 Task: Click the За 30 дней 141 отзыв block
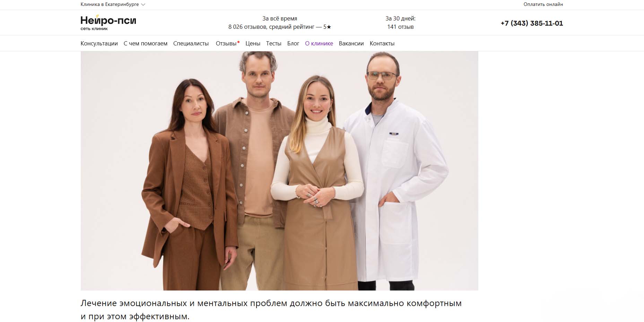point(400,23)
